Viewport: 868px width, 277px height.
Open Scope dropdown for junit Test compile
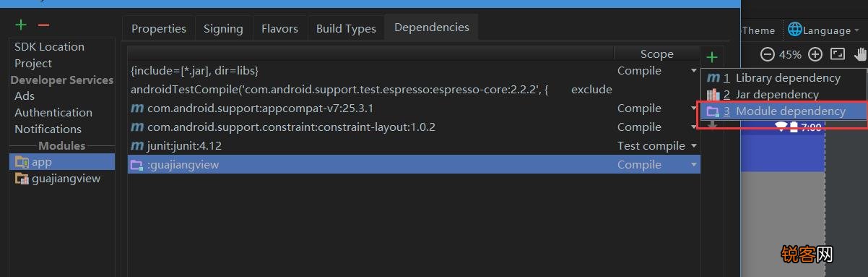coord(694,146)
